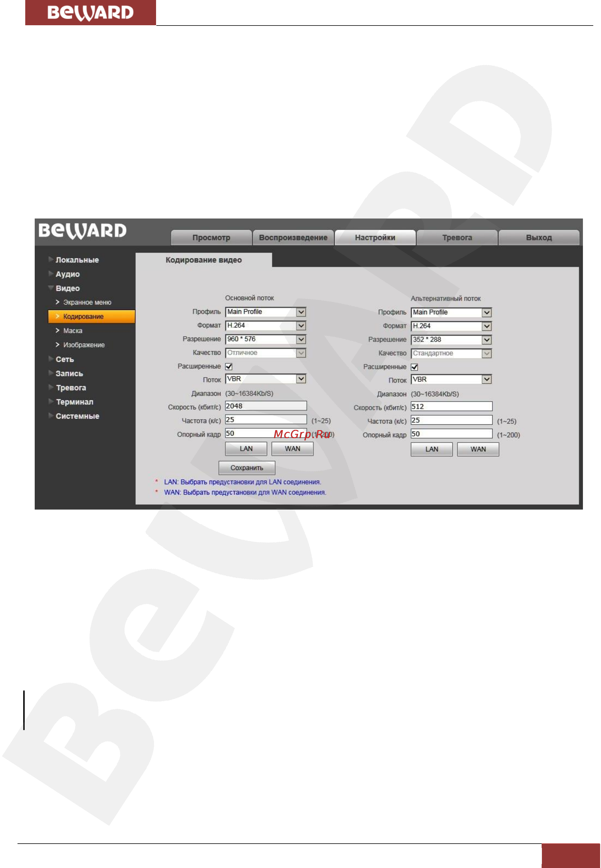The image size is (601, 868).
Task: Expand the Системные menu section
Action: (x=77, y=416)
